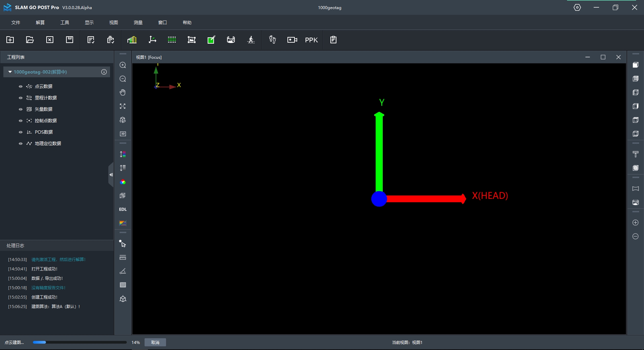Toggle visibility of POS数据
644x350 pixels.
[20, 132]
